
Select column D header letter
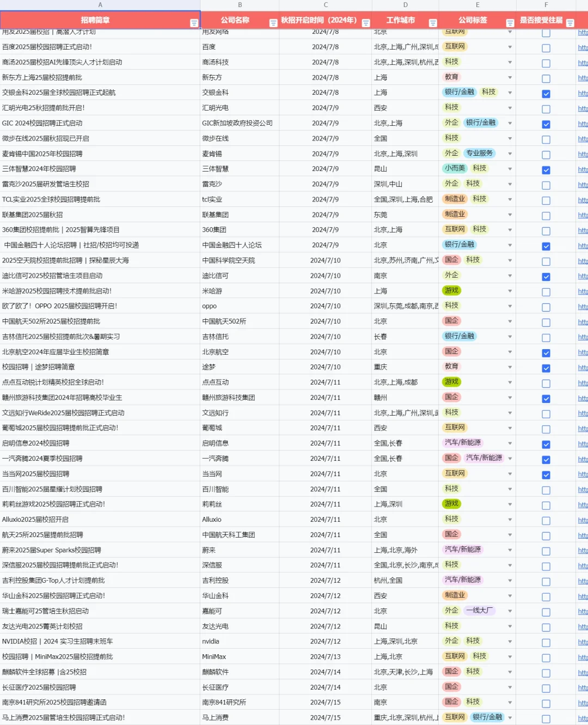click(405, 5)
